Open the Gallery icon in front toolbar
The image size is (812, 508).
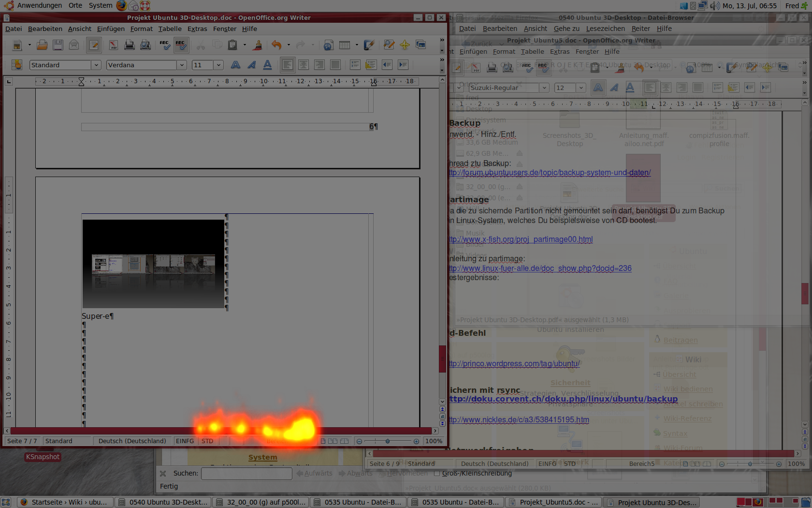click(420, 45)
